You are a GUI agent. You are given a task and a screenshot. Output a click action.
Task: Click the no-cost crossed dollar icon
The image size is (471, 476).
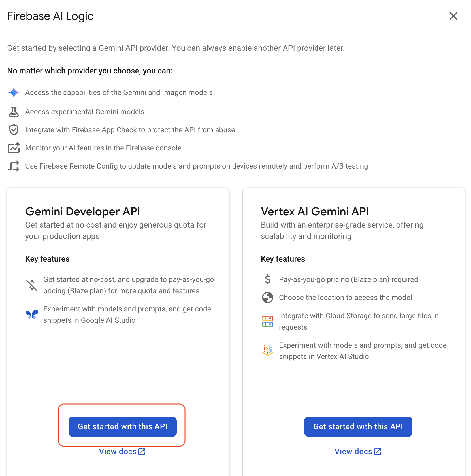32,285
